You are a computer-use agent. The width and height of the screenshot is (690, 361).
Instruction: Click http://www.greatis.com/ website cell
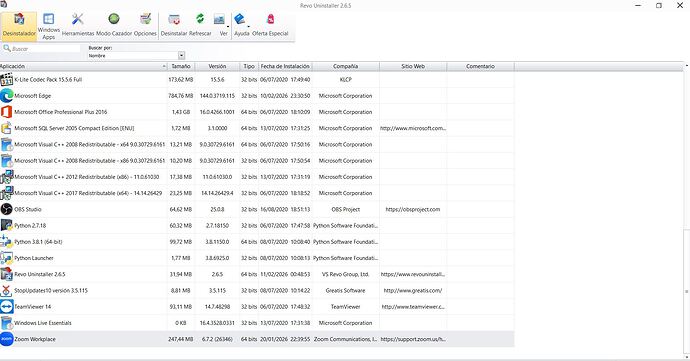coord(413,291)
